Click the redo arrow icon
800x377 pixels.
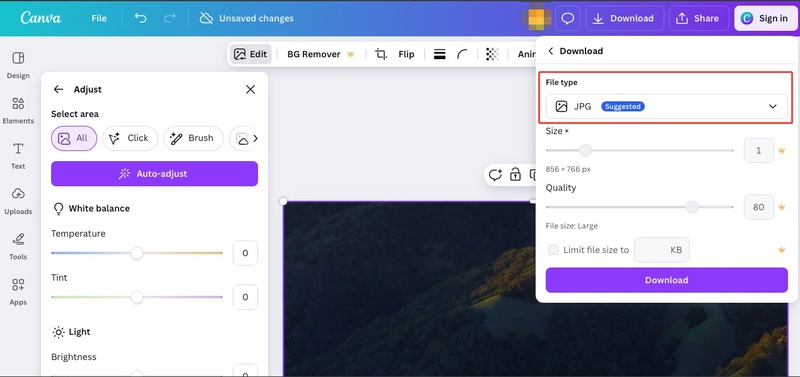(169, 18)
